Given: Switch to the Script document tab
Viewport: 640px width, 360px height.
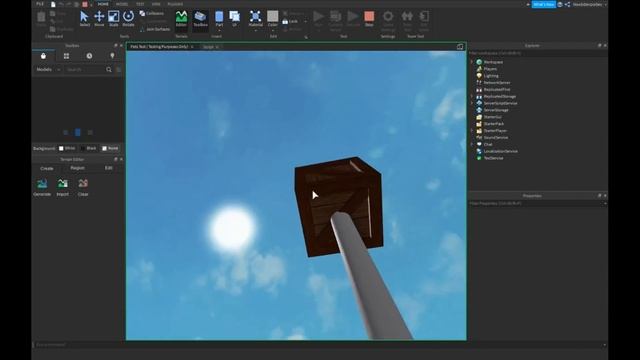Looking at the screenshot, I should point(209,47).
